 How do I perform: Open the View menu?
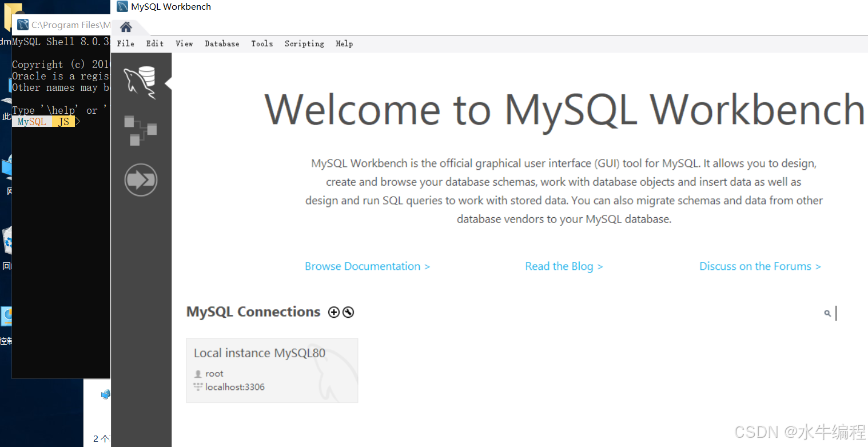tap(184, 43)
